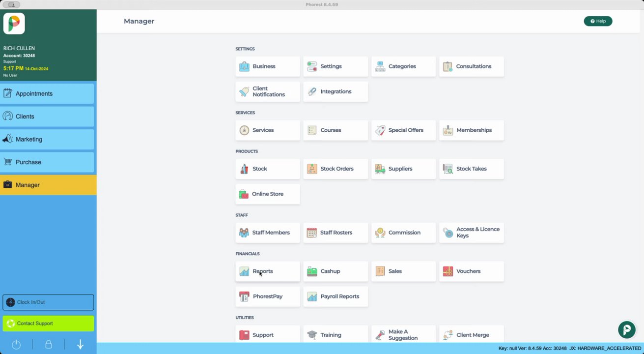Image resolution: width=644 pixels, height=354 pixels.
Task: Open the Commission tile
Action: click(x=403, y=233)
